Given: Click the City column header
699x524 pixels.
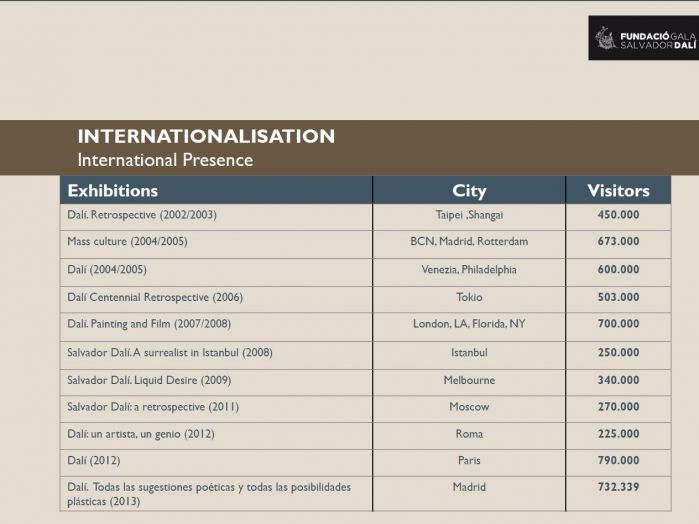Looking at the screenshot, I should (x=469, y=190).
